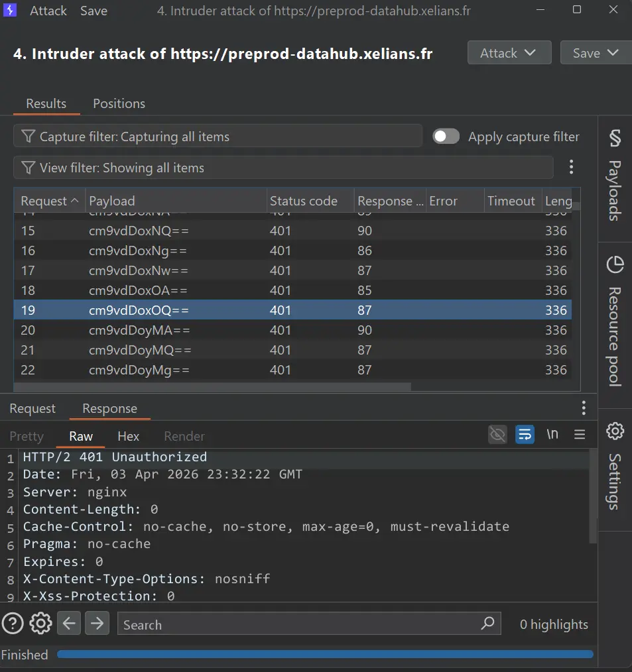The image size is (632, 672).
Task: Click the Attack menu item top-left
Action: click(48, 11)
